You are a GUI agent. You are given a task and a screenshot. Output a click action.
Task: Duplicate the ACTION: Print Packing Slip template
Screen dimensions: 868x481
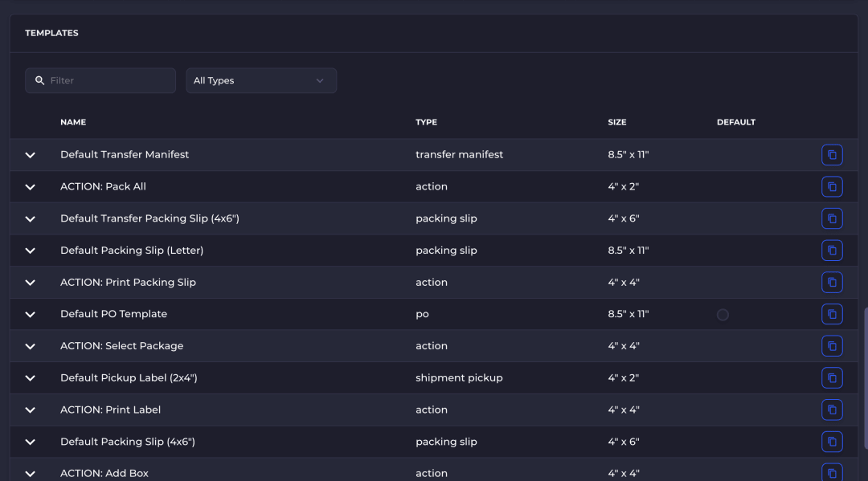pyautogui.click(x=832, y=283)
